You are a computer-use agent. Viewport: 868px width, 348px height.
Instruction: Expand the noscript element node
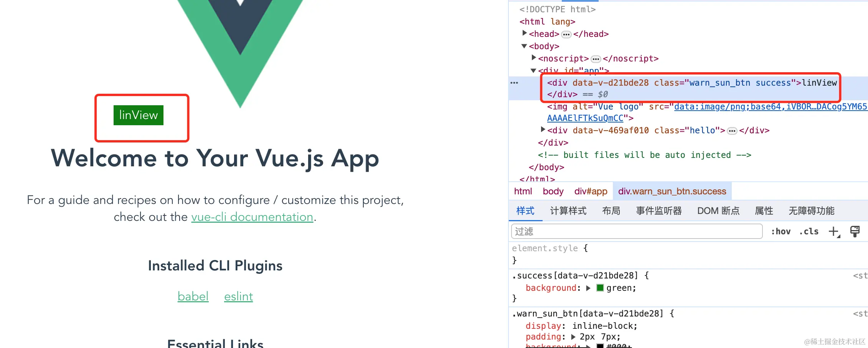click(534, 58)
